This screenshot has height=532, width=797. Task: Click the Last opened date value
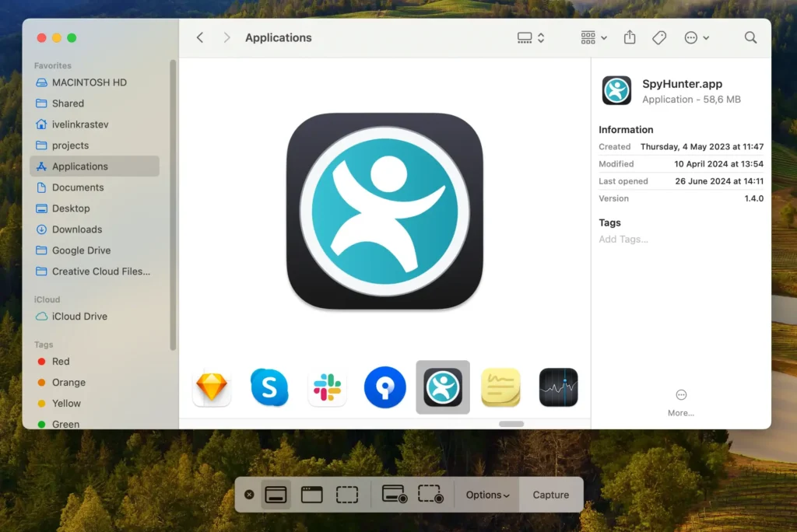[x=719, y=181]
